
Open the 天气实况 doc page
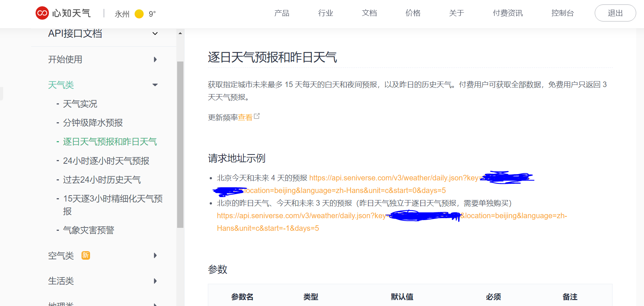(x=80, y=104)
